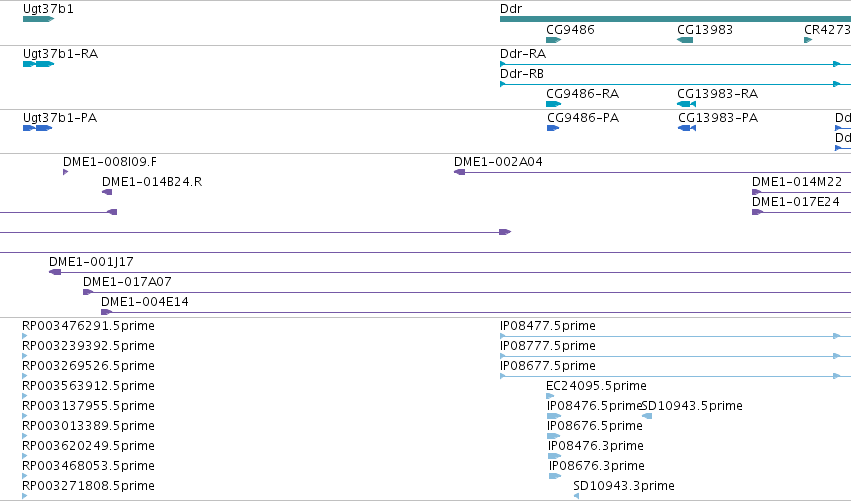
Task: Select the EC24095.5prime EST arrow
Action: (x=550, y=396)
